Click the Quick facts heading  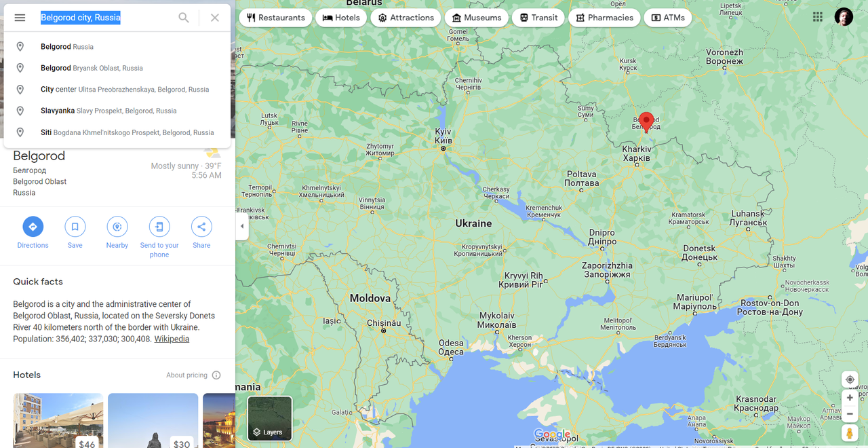tap(38, 282)
